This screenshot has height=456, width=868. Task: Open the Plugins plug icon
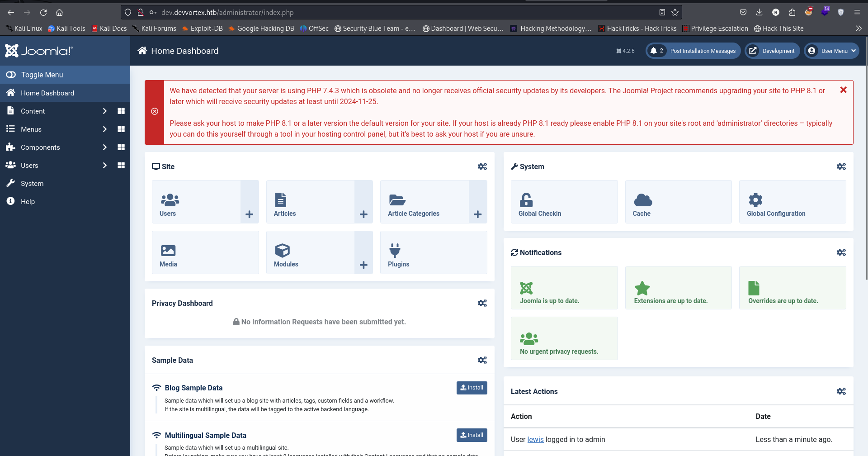[395, 250]
